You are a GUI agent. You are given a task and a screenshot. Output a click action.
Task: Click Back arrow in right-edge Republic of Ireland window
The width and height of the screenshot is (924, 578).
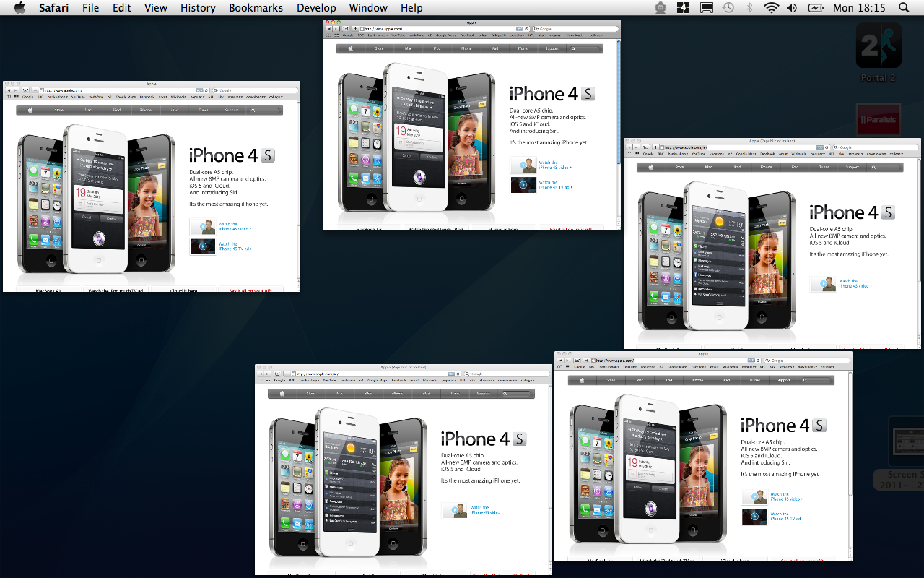629,147
